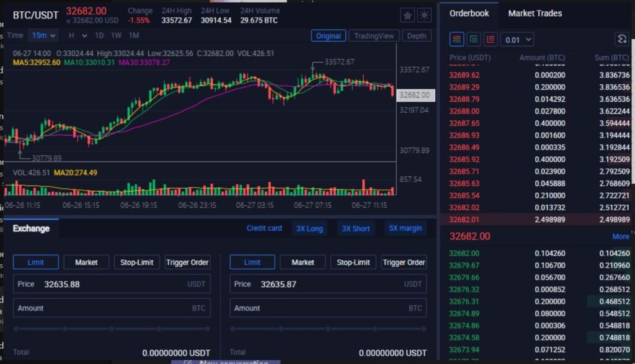Click bid price 32676.31 in orderbook
This screenshot has height=364, width=635.
tap(464, 301)
